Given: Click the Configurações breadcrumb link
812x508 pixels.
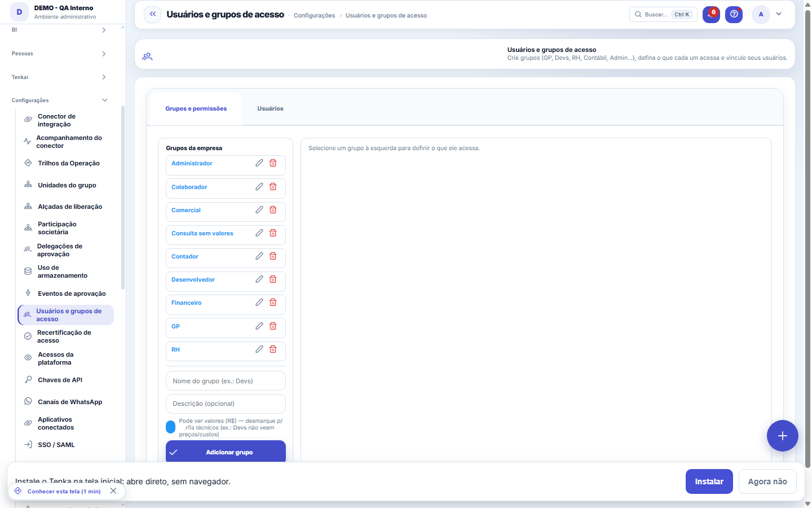Looking at the screenshot, I should 315,16.
